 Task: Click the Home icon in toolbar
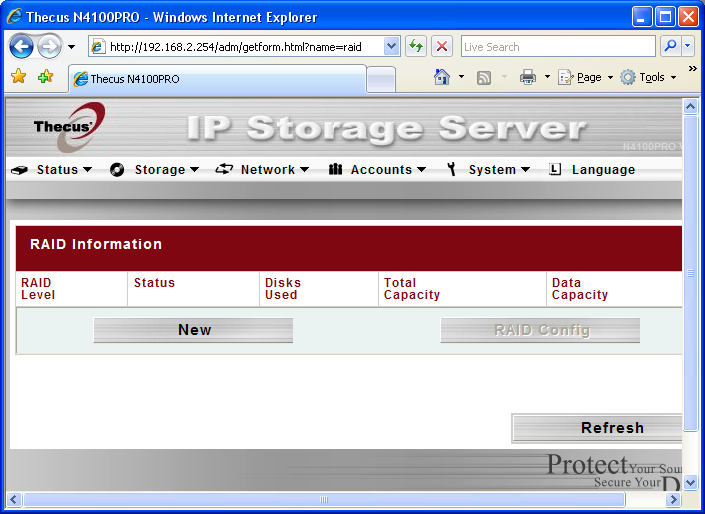442,77
